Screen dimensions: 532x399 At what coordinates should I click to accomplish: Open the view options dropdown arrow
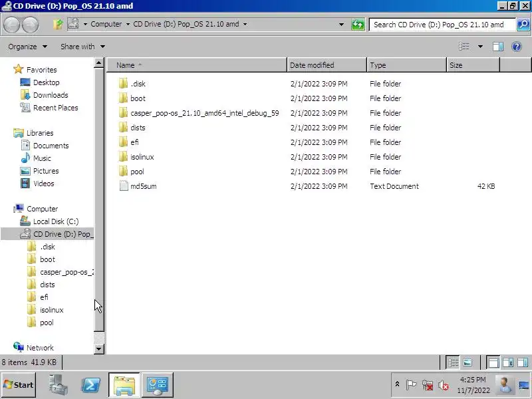point(480,47)
